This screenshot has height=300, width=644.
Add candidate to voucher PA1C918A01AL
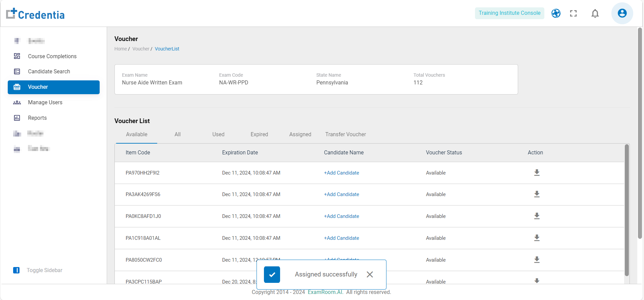point(341,238)
